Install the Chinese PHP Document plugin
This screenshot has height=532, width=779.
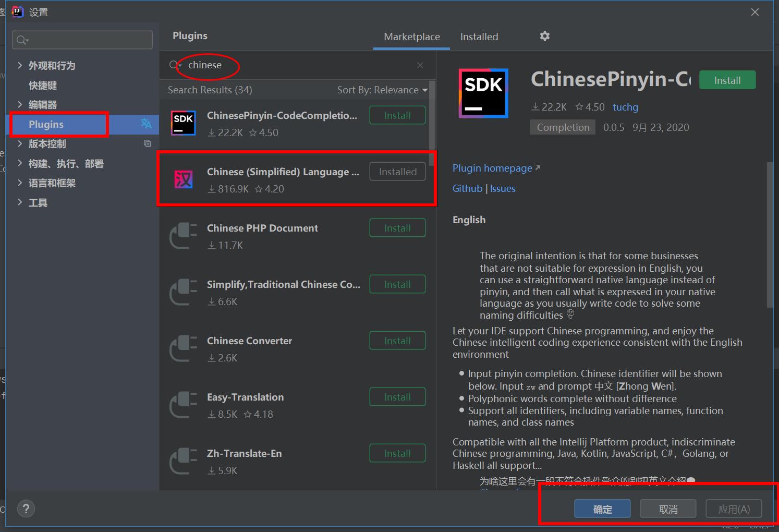397,228
